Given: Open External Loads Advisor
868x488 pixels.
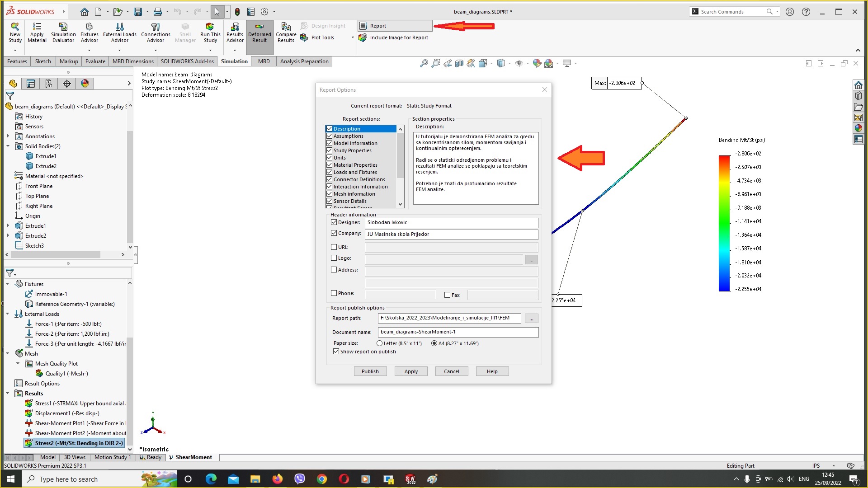Looking at the screenshot, I should [x=120, y=33].
